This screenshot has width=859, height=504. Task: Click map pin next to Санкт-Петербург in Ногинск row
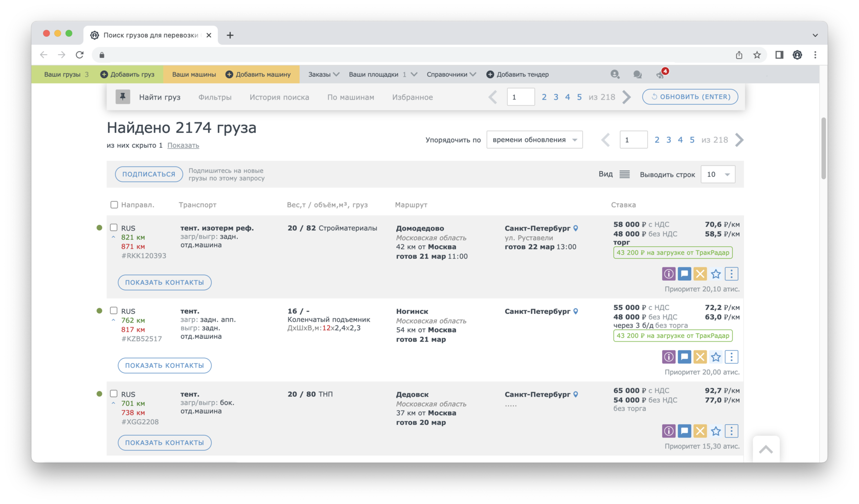tap(576, 311)
